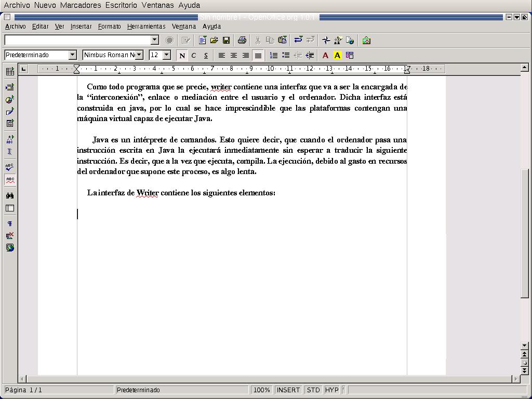The height and width of the screenshot is (399, 532).
Task: Toggle italic formatting (C button)
Action: point(194,55)
